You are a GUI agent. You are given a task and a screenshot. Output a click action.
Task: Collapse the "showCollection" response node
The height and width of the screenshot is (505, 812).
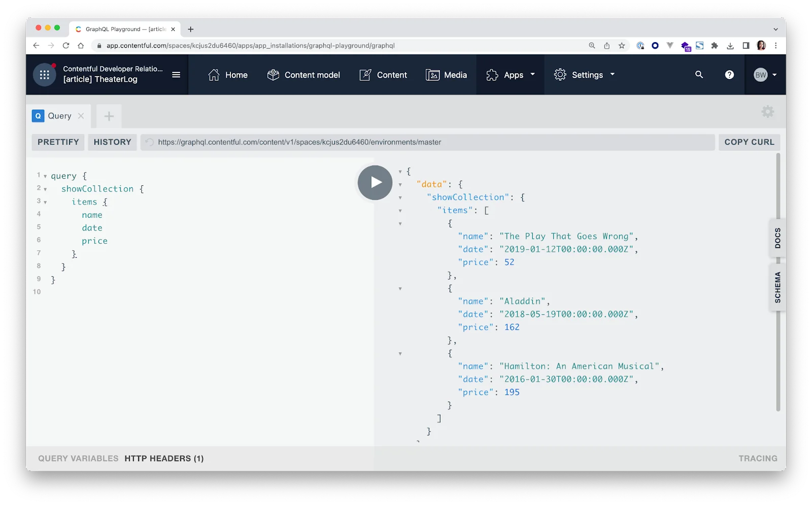400,198
